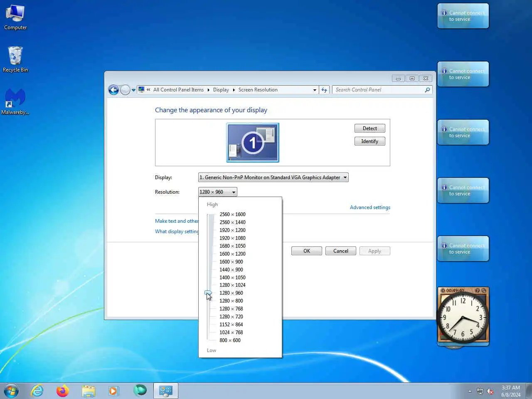Click the analog clock gadget
532x399 pixels.
tap(463, 318)
